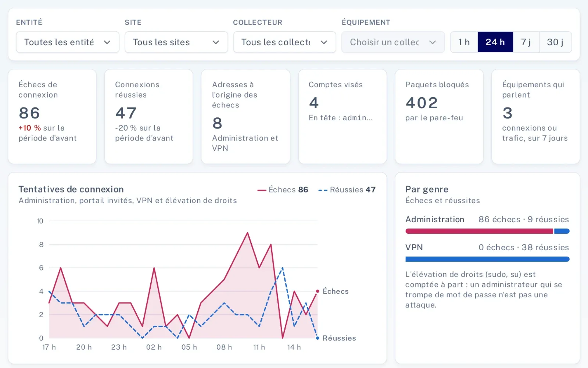Click the Administration failures red bar
Viewport: 588px width, 368px height.
pyautogui.click(x=479, y=231)
